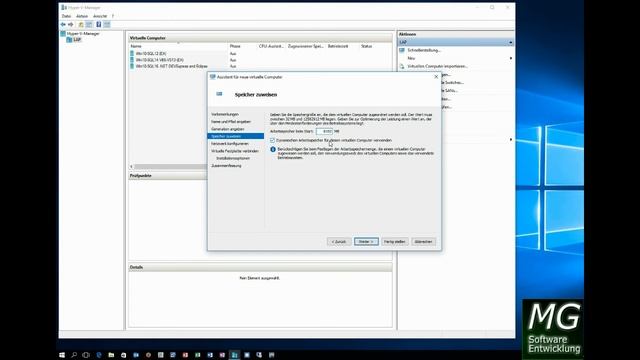Expand the Neu submenu arrow in Aktionen
This screenshot has width=640, height=360.
(x=511, y=58)
